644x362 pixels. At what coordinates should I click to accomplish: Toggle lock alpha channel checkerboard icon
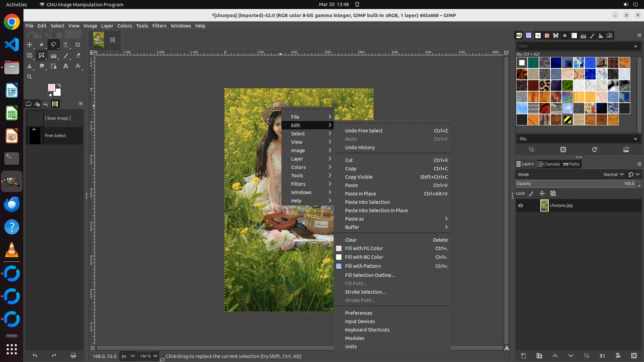[553, 193]
